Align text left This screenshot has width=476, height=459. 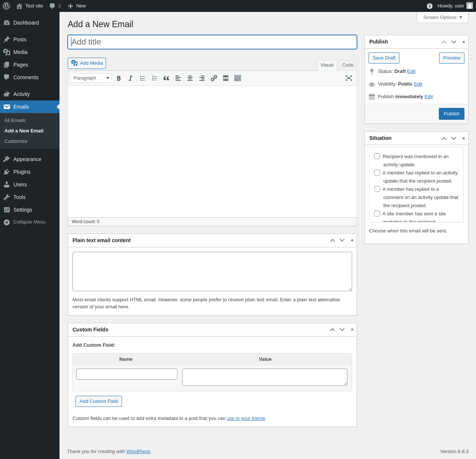tap(178, 78)
